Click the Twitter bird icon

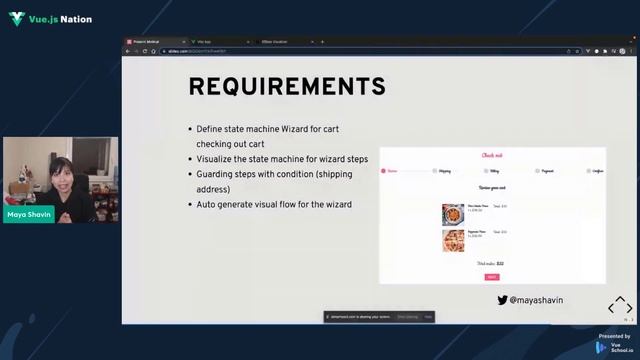coord(502,300)
